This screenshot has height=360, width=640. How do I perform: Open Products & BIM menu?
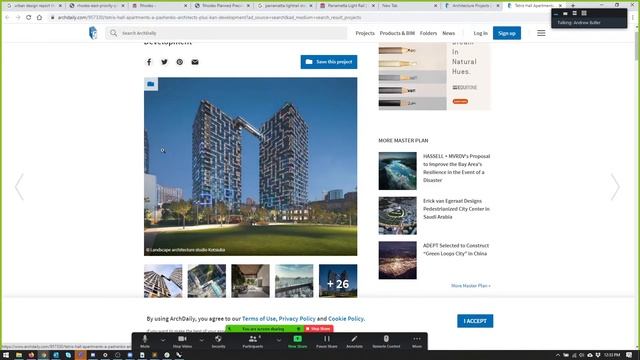tap(397, 33)
